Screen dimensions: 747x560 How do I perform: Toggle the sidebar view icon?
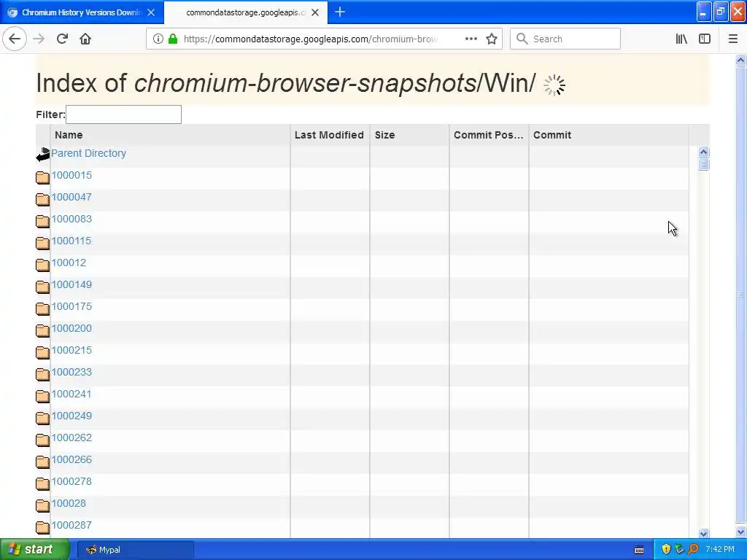tap(705, 39)
